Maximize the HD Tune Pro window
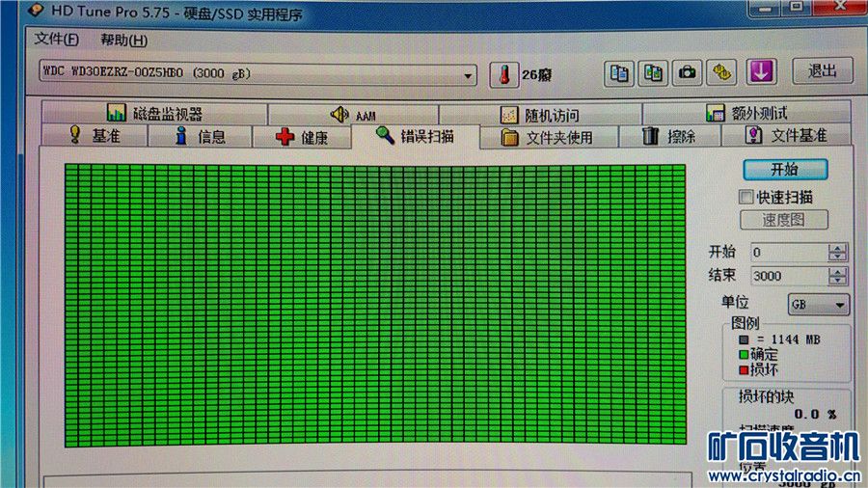The width and height of the screenshot is (868, 488). [797, 7]
